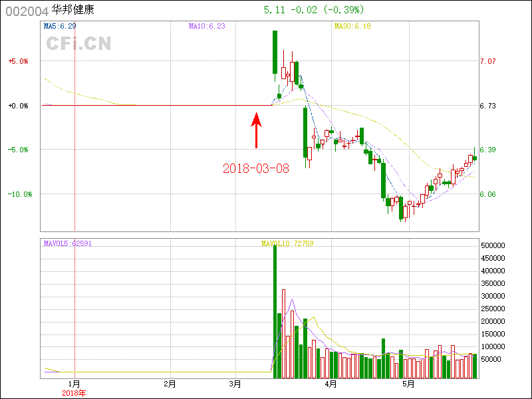Click the 6.39 price axis label

tap(487, 150)
